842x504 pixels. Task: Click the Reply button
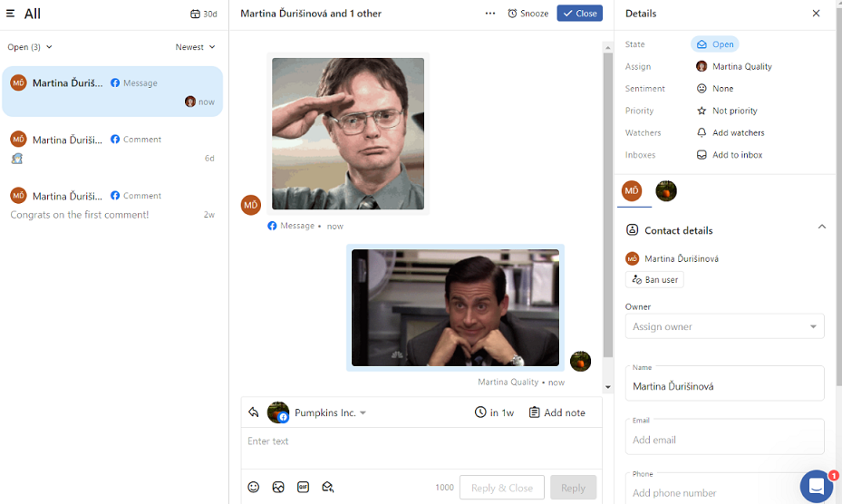573,488
